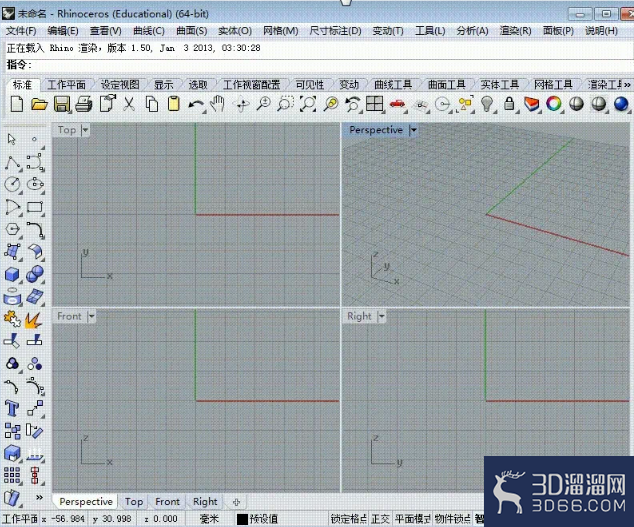The height and width of the screenshot is (527, 634).
Task: Switch to the 曲线工具 toolbar tab
Action: point(393,85)
